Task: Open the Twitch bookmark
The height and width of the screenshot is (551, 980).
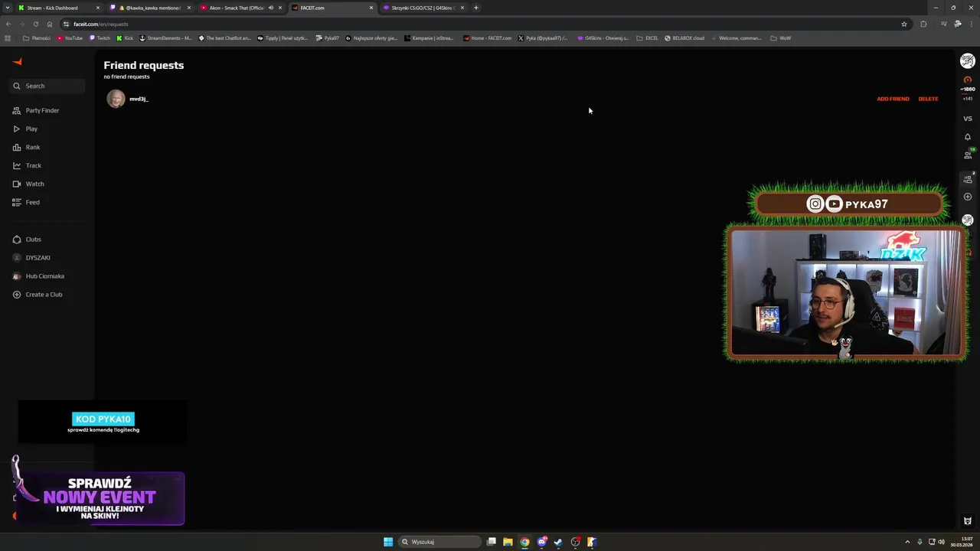Action: [x=100, y=38]
